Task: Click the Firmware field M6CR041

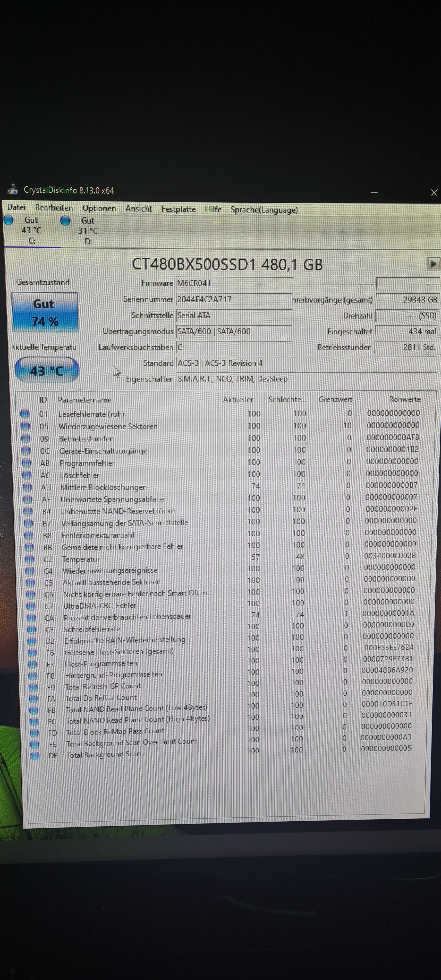Action: tap(234, 283)
